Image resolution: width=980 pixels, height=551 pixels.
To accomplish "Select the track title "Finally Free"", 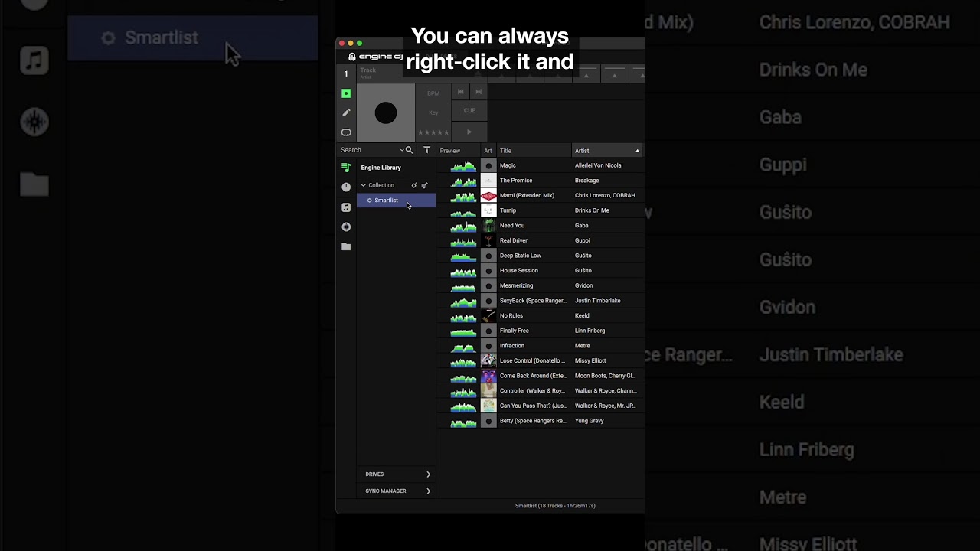I will (x=514, y=331).
